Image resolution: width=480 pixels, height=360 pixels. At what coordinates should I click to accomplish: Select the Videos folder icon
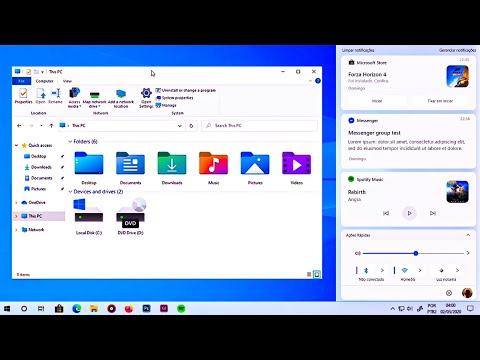tap(296, 163)
